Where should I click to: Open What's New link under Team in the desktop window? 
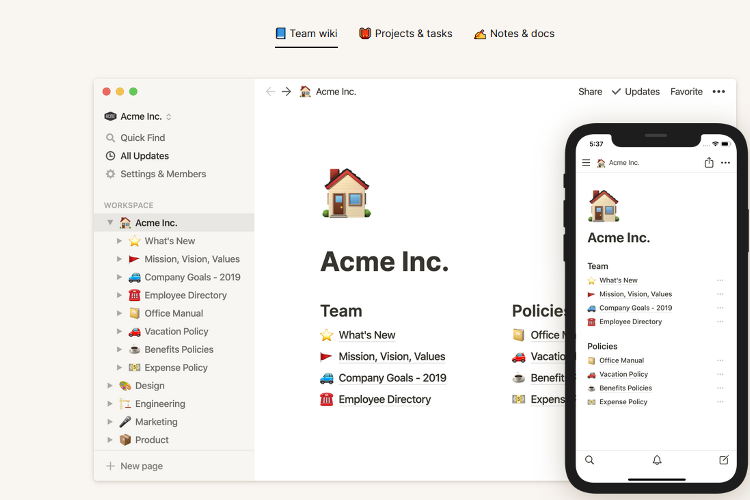coord(367,335)
